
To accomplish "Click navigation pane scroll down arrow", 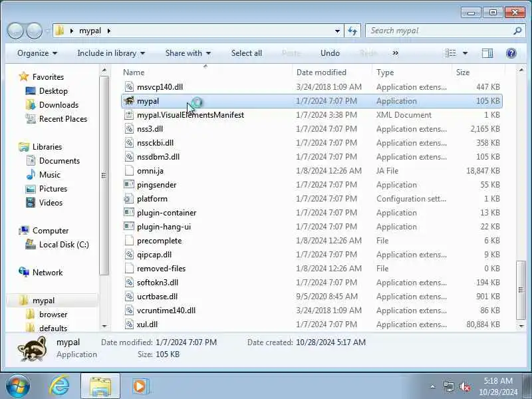I will point(104,326).
